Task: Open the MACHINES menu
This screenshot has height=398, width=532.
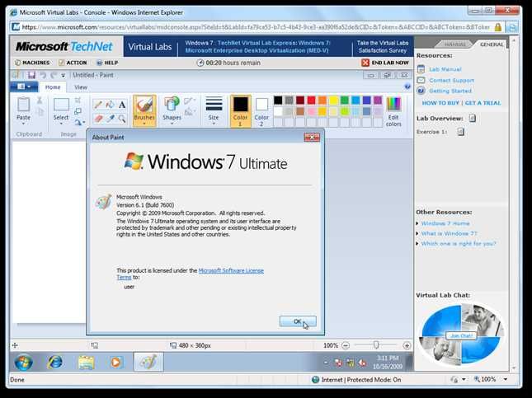Action: pos(32,63)
